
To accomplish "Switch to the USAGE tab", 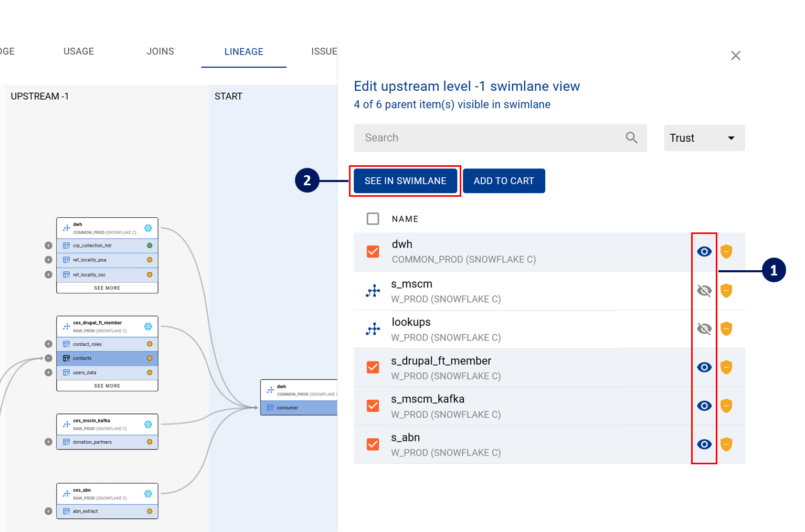I will pos(79,51).
